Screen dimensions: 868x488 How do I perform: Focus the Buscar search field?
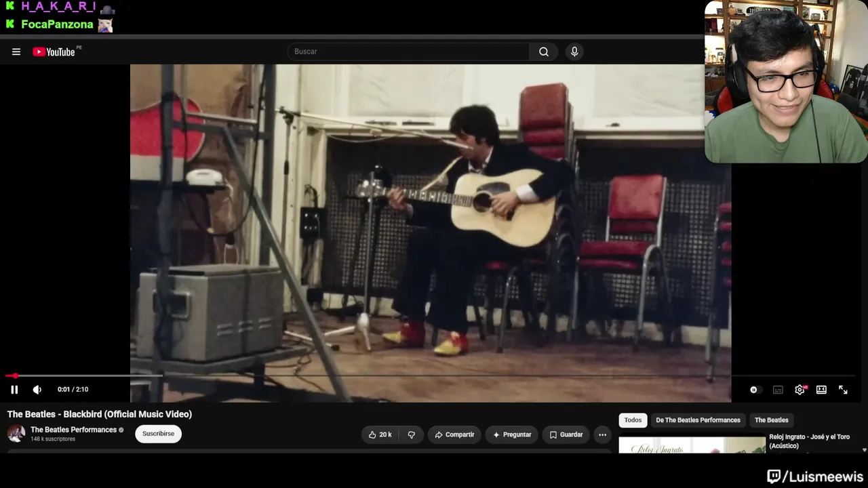coord(408,52)
